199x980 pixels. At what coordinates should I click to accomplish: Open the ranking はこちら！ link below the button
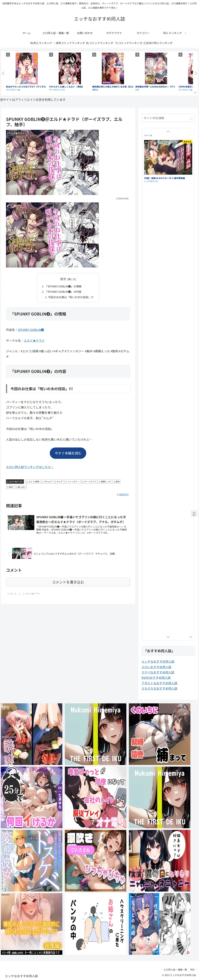point(30,467)
